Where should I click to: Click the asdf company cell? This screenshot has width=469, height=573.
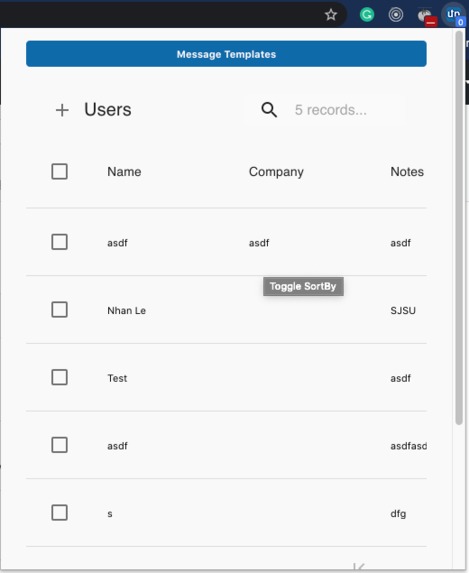pos(259,243)
